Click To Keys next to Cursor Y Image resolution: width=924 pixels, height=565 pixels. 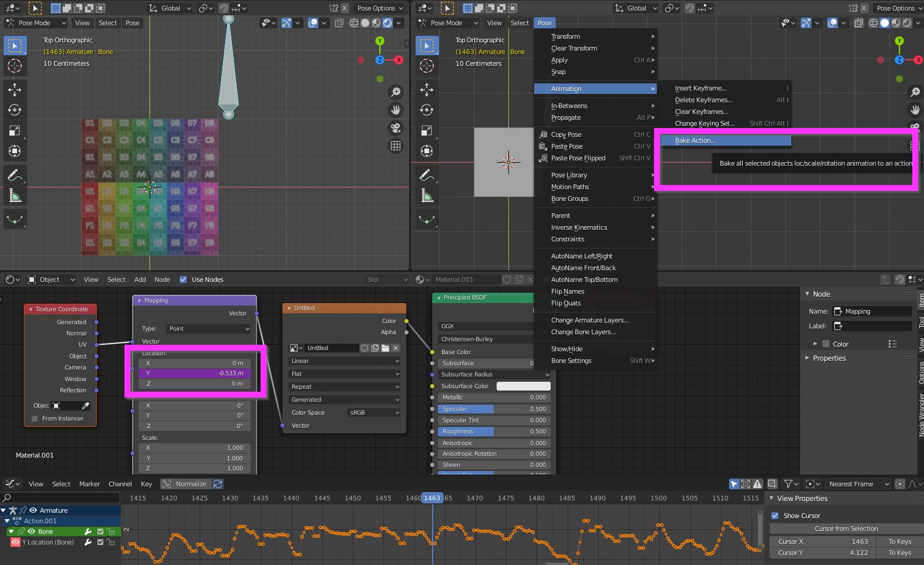[x=899, y=553]
